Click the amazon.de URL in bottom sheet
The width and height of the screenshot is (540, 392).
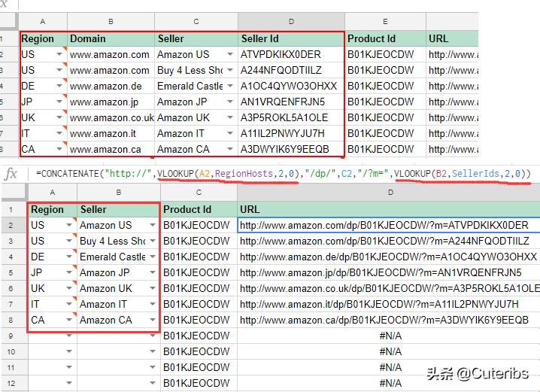point(389,257)
